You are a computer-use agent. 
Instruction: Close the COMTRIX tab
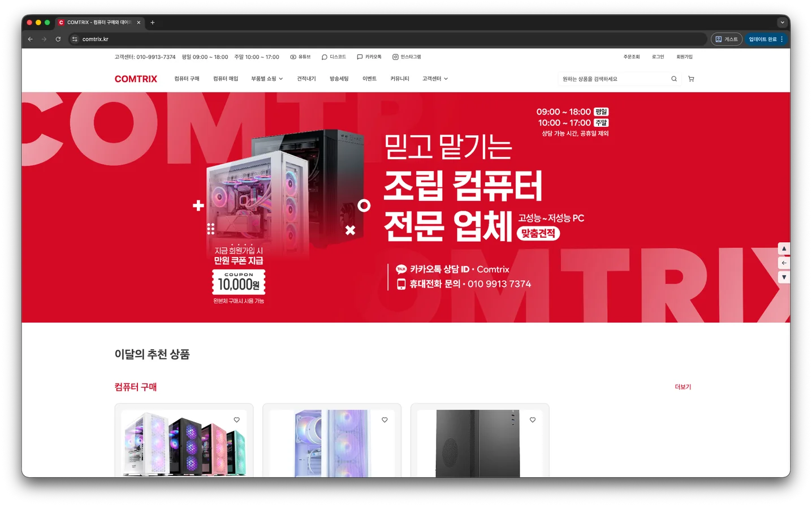point(139,23)
